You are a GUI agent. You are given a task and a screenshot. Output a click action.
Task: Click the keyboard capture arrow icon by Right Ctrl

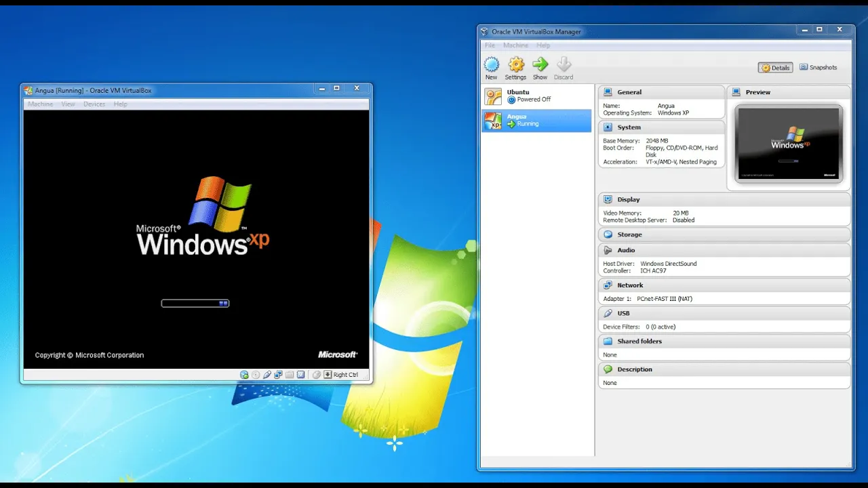(328, 375)
